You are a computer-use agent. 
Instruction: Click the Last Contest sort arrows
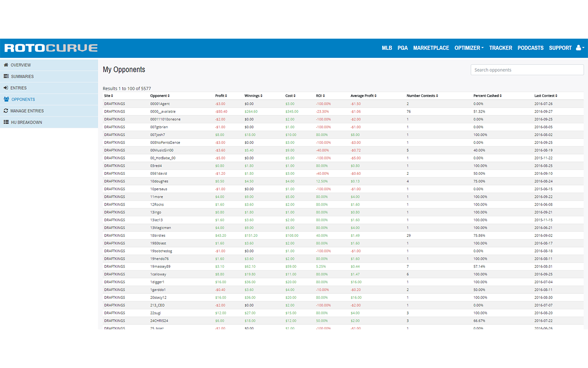click(556, 96)
